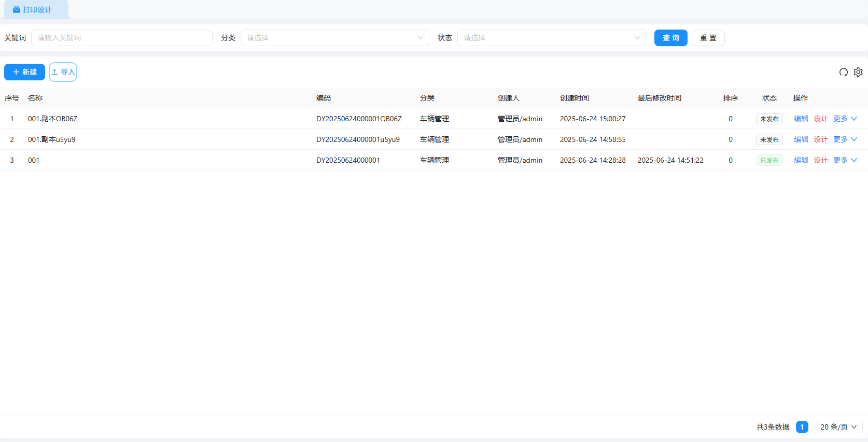The image size is (868, 442).
Task: Expand 更多 menu for row 001.副本u5yu9
Action: [845, 139]
